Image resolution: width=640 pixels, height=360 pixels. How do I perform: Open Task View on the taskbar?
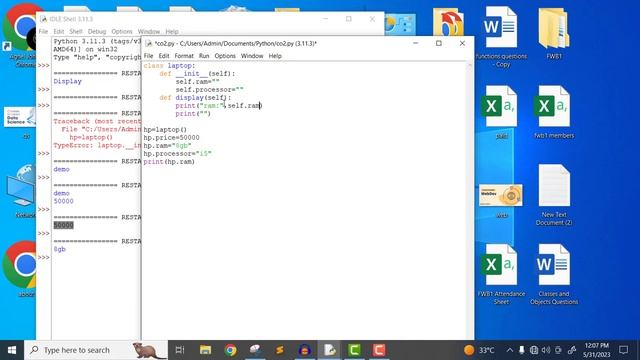pyautogui.click(x=180, y=350)
